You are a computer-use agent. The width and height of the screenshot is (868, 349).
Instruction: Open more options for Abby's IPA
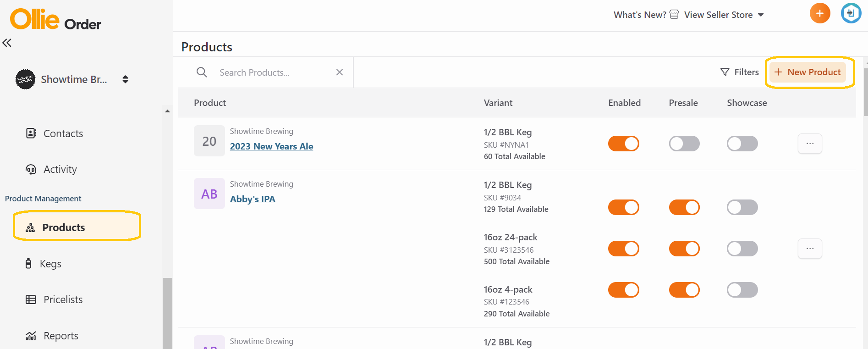[810, 249]
